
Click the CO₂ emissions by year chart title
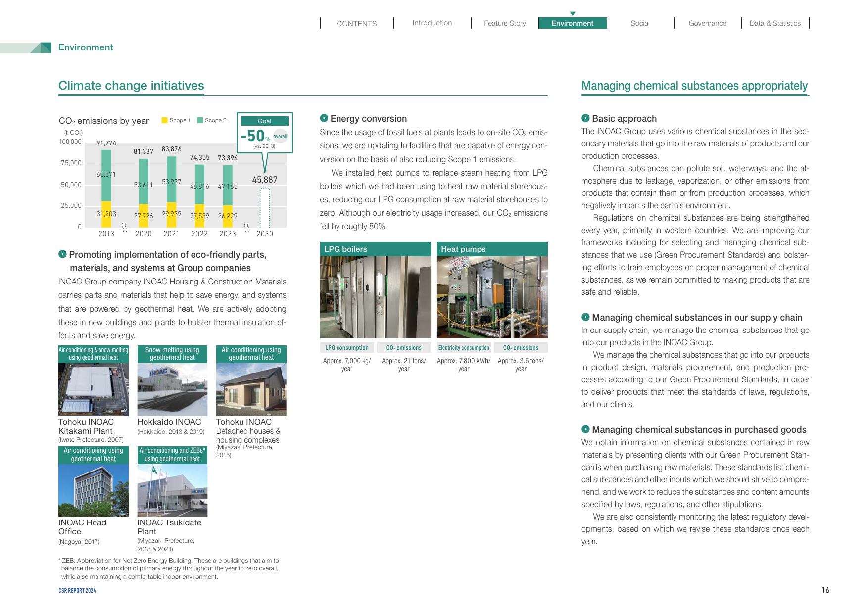click(x=104, y=121)
